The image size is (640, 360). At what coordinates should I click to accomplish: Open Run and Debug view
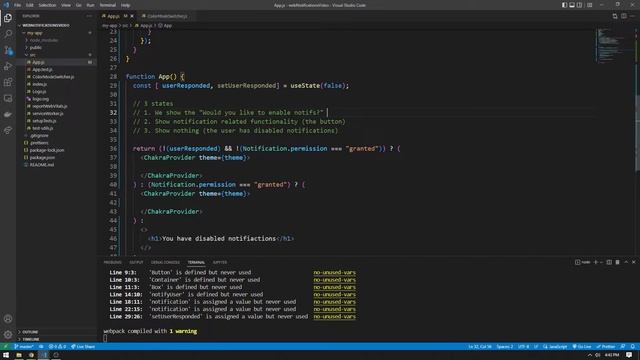8,67
